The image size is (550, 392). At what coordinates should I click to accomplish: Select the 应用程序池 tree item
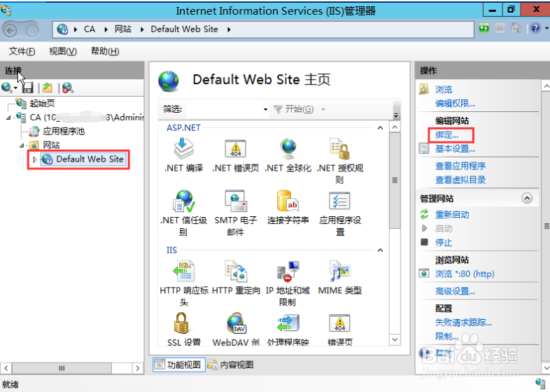click(x=64, y=132)
